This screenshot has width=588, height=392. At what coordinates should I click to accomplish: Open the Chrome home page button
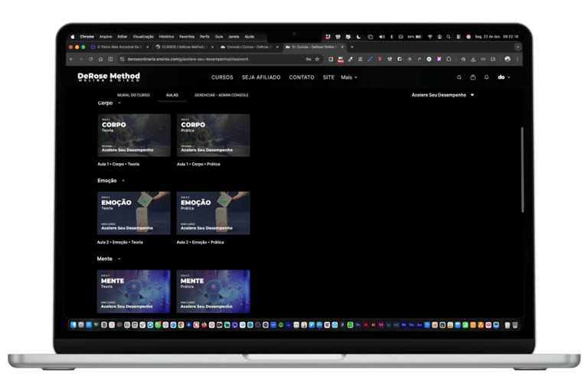click(x=100, y=59)
